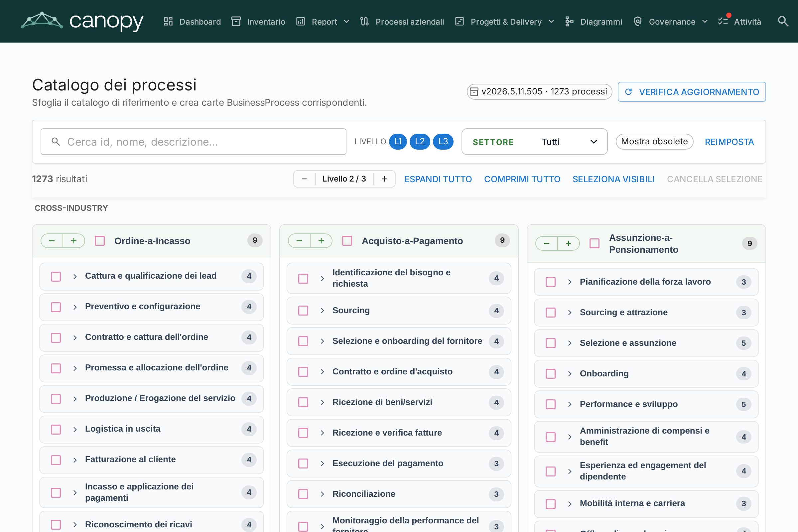The image size is (798, 532).
Task: Click the Promessa e allocazione dell'ordine row title
Action: pyautogui.click(x=156, y=367)
